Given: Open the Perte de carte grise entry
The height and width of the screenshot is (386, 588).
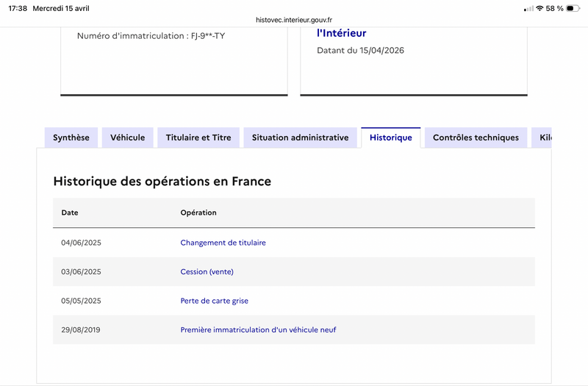Looking at the screenshot, I should 219,301.
